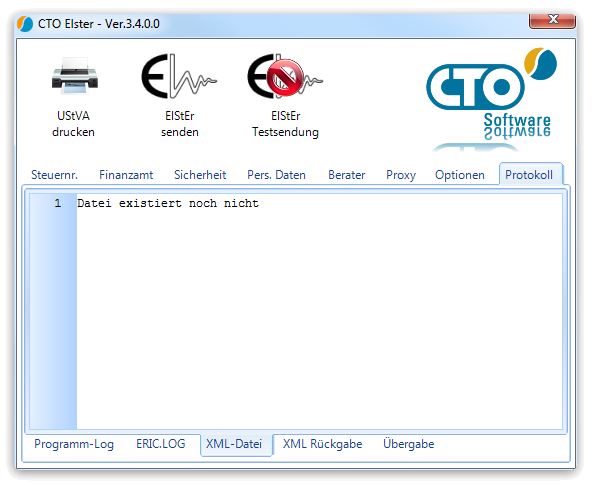
Task: Click the CTO Elster title bar icon
Action: coord(25,24)
